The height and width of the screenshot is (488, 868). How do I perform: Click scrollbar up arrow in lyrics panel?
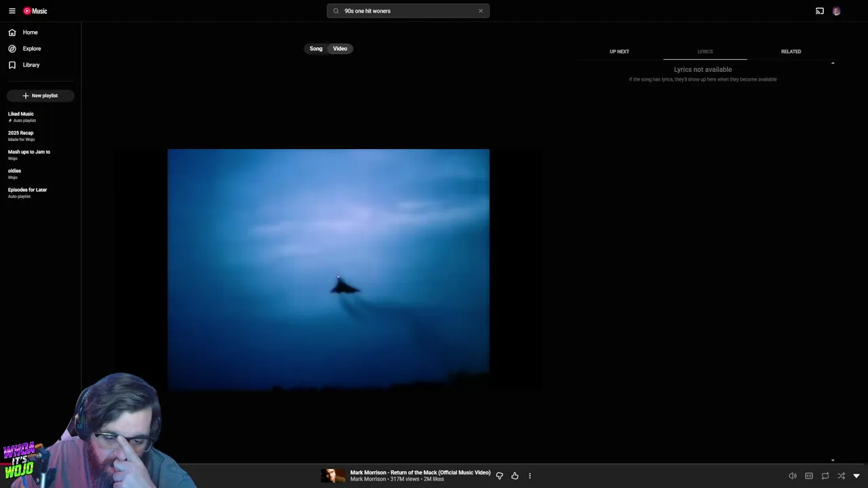[833, 63]
